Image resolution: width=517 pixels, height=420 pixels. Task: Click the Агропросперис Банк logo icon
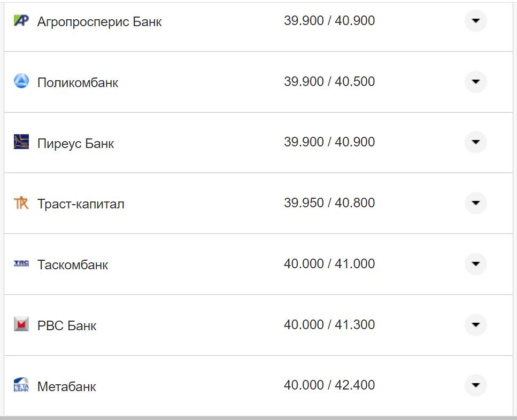pyautogui.click(x=21, y=21)
